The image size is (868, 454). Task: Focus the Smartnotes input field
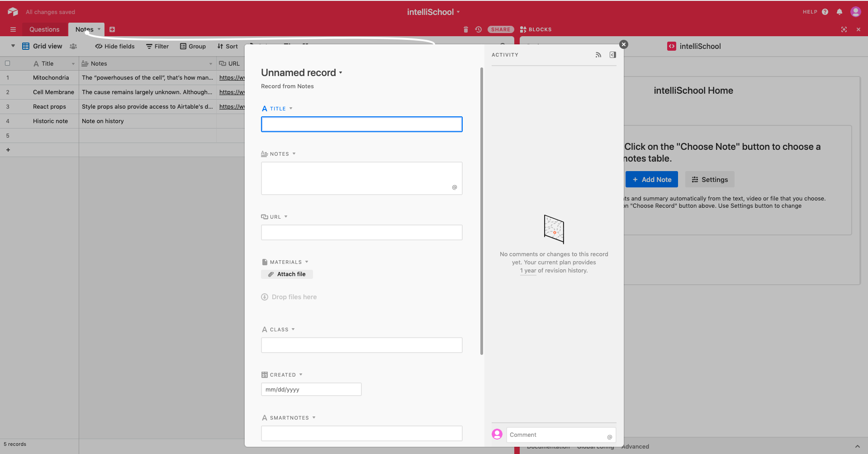tap(362, 433)
